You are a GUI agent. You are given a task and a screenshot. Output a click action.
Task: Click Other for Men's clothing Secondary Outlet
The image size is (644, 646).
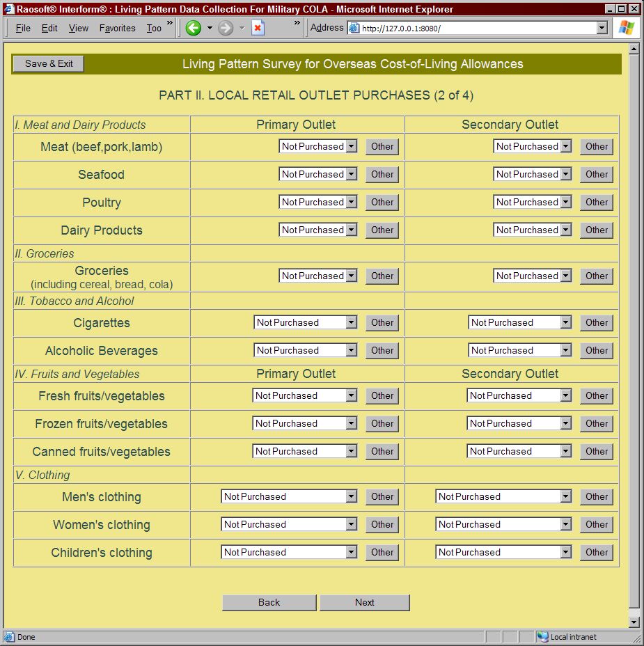(x=597, y=497)
